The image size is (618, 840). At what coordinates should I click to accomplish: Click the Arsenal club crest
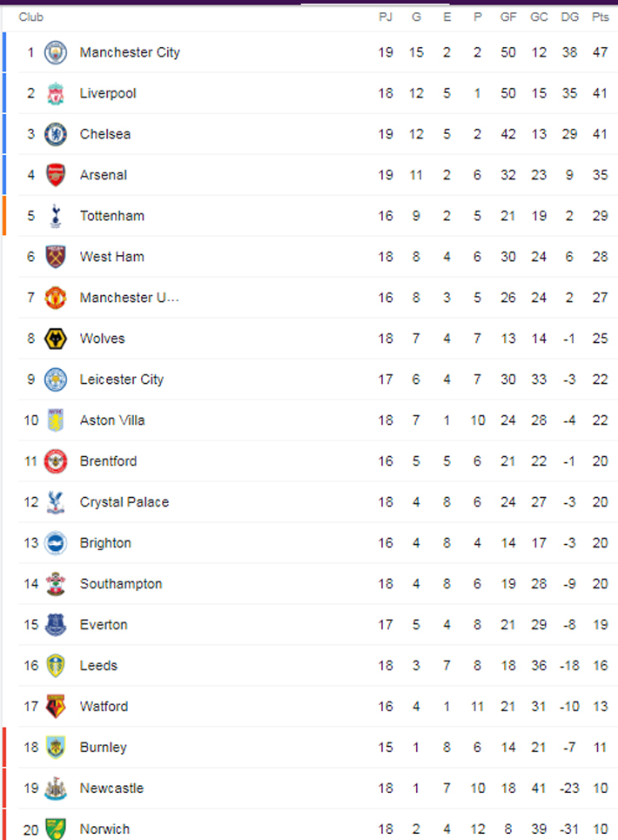[56, 175]
